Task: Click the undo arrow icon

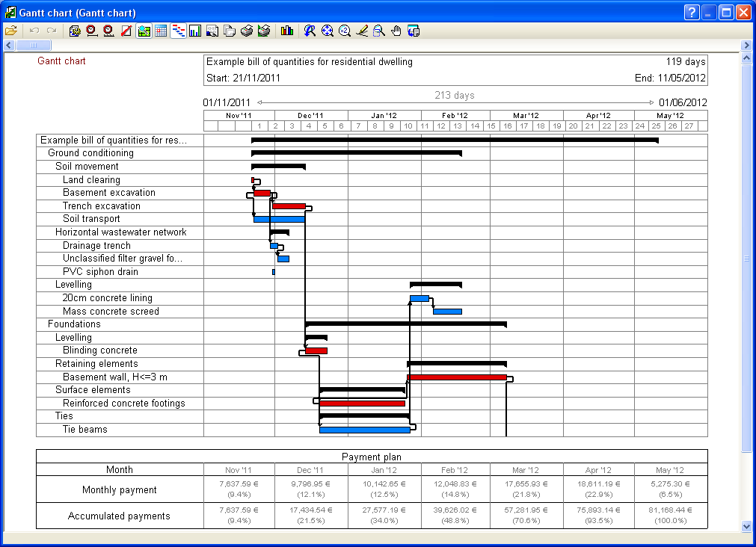Action: tap(34, 31)
